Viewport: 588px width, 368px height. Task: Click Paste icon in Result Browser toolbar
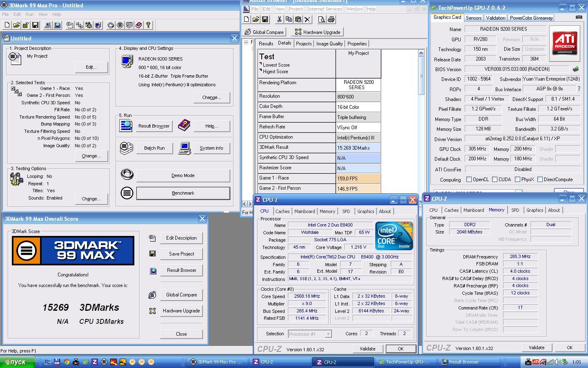[x=298, y=19]
